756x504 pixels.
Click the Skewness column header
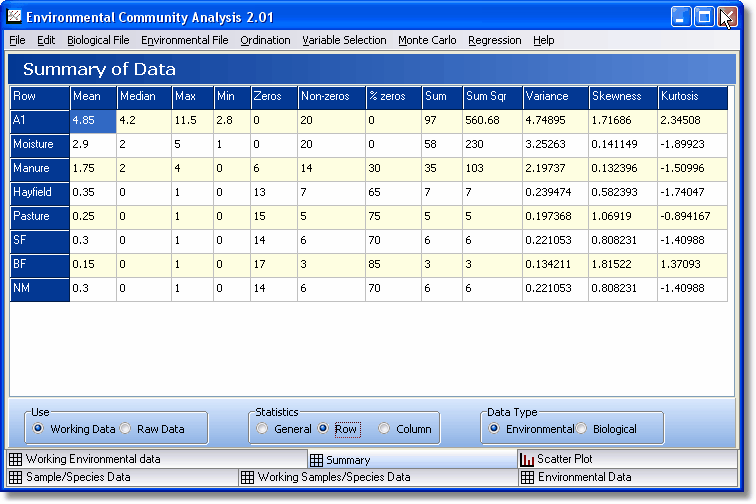623,98
